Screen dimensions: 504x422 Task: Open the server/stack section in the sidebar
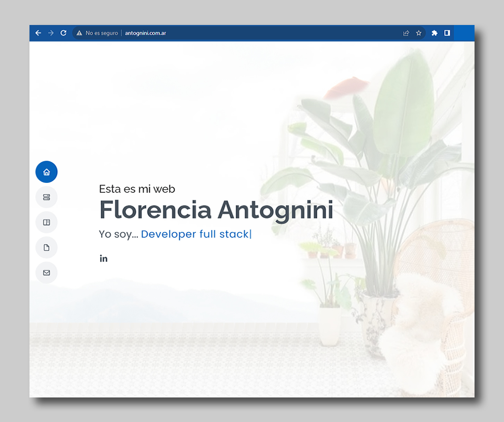click(x=46, y=197)
